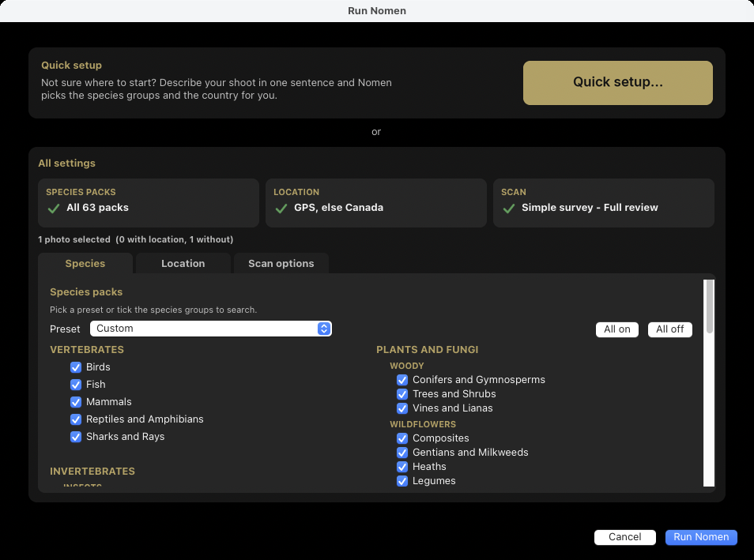The image size is (754, 560).
Task: Turn all species packs on
Action: tap(617, 329)
